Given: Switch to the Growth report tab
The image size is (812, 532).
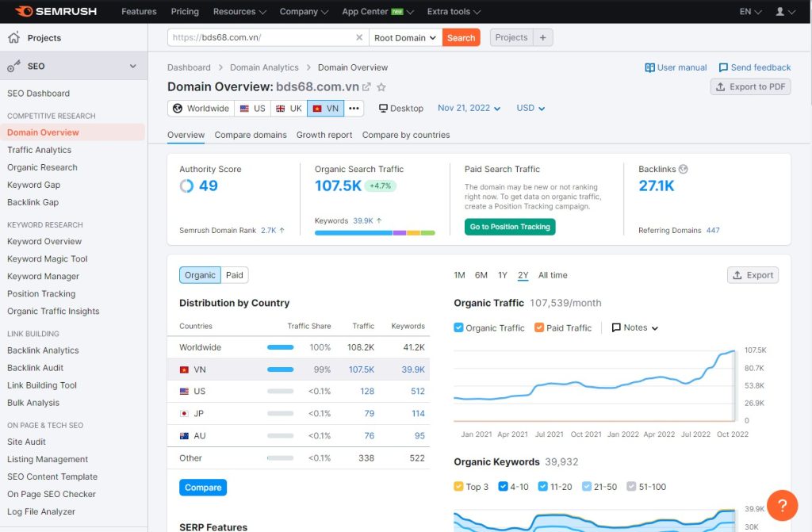Looking at the screenshot, I should 324,135.
